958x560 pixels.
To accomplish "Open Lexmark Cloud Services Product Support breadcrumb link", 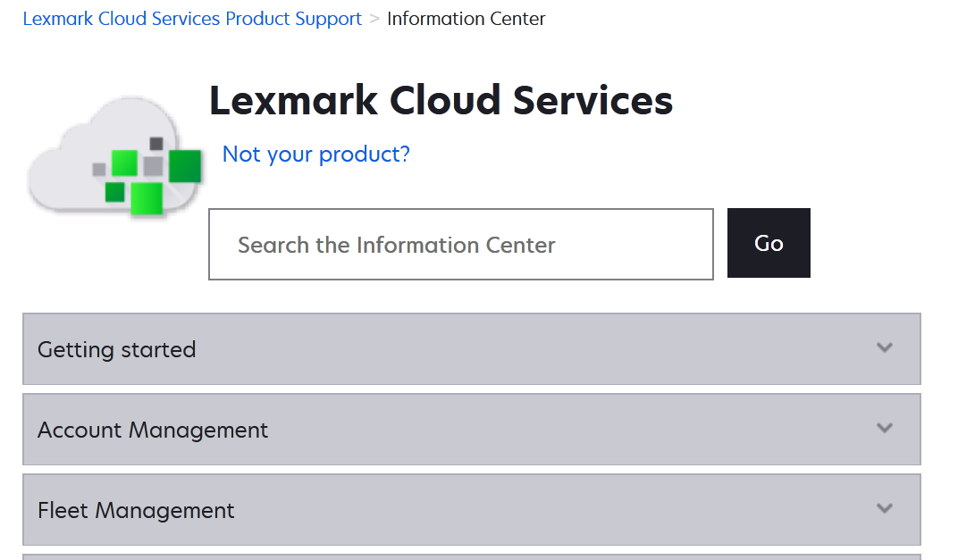I will (192, 19).
